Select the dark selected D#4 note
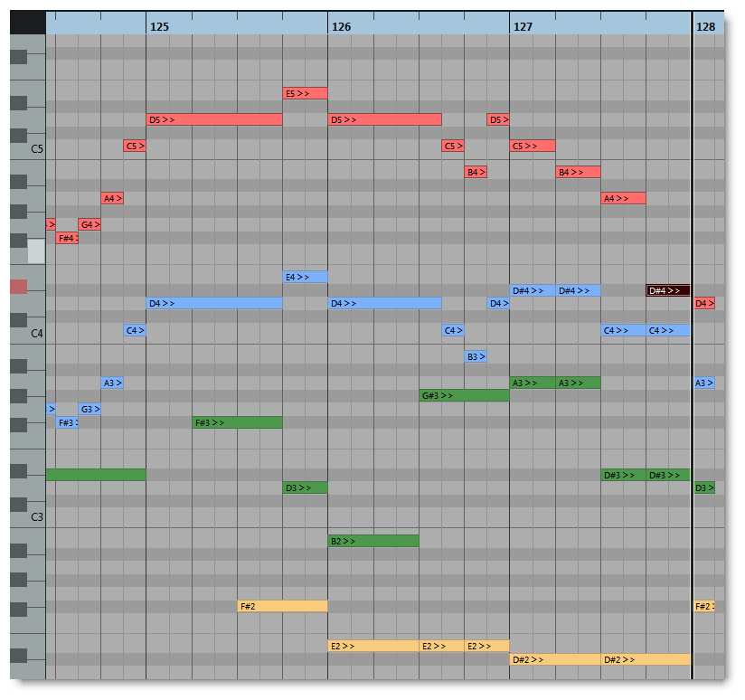745x700 pixels. click(x=668, y=290)
